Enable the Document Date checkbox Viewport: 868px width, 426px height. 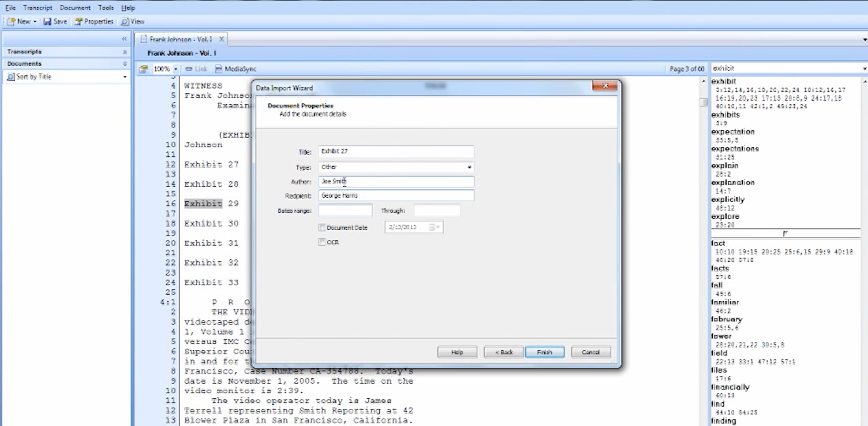(322, 227)
